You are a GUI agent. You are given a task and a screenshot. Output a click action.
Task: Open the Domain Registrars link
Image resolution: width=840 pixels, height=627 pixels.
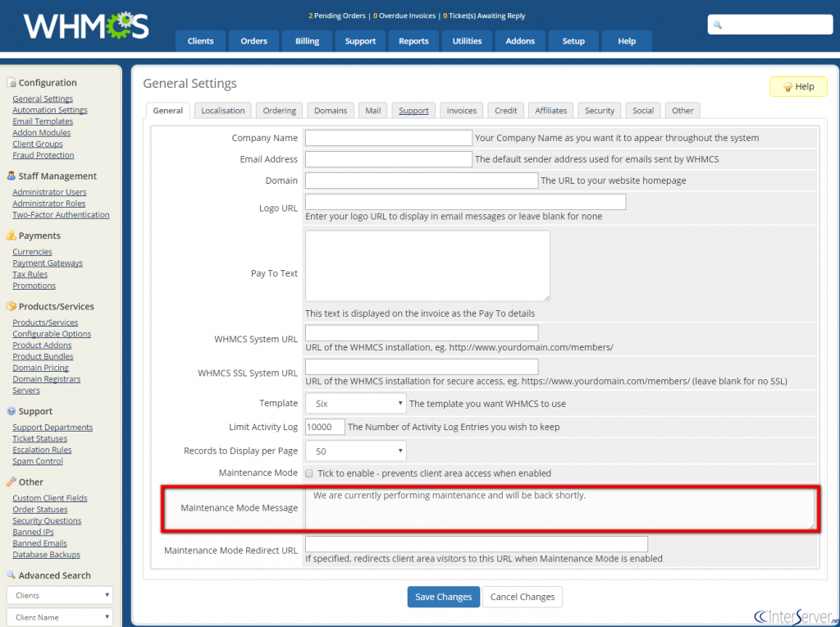47,379
